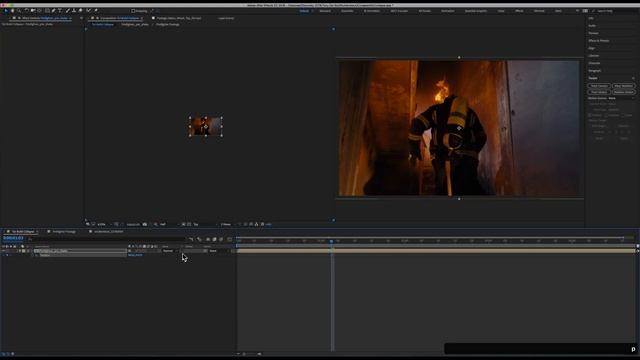Image resolution: width=640 pixels, height=360 pixels.
Task: Open the Composition Tie Build Collapse tab
Action: point(119,18)
